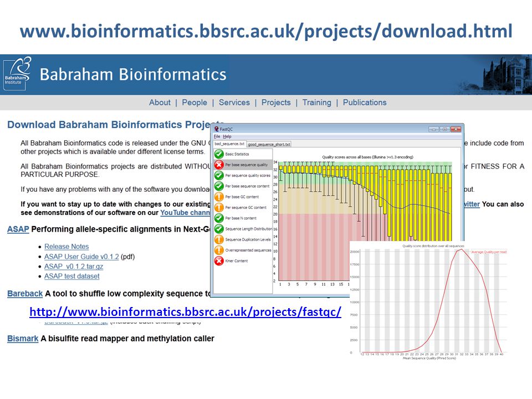Download the ASAP User Guide v0.1.2

click(x=81, y=257)
